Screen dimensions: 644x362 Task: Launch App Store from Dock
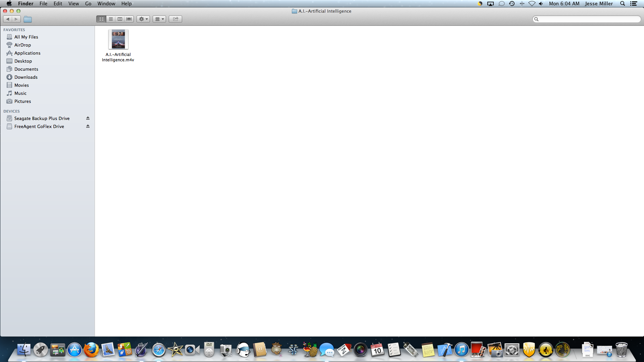pyautogui.click(x=74, y=350)
